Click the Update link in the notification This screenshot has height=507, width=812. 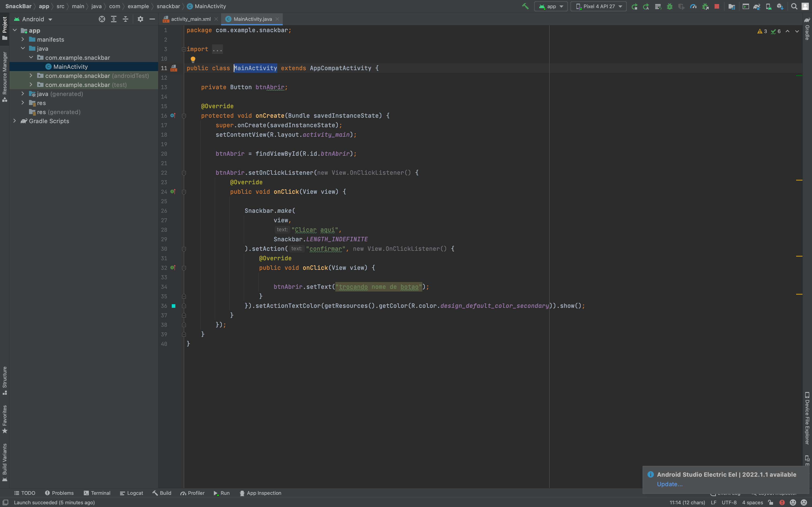pos(669,484)
